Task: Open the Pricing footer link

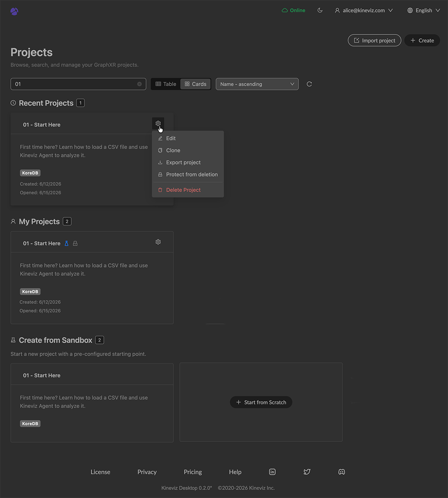Action: [x=193, y=472]
